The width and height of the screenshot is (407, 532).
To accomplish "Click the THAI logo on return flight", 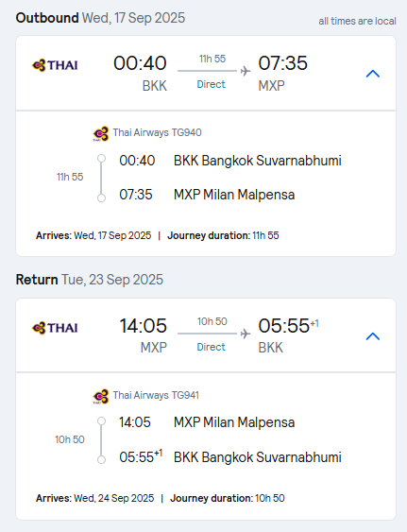I will click(55, 328).
